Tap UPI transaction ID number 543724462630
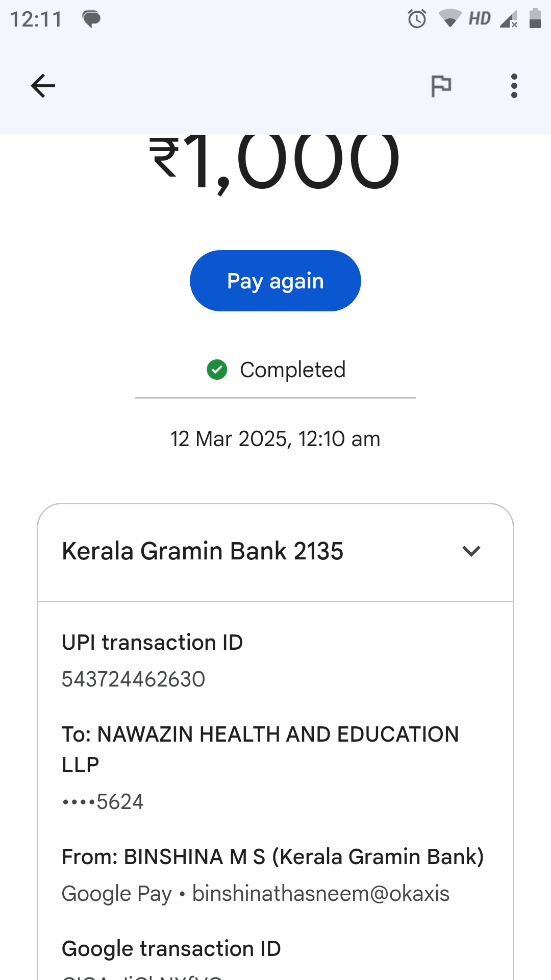 click(x=134, y=679)
